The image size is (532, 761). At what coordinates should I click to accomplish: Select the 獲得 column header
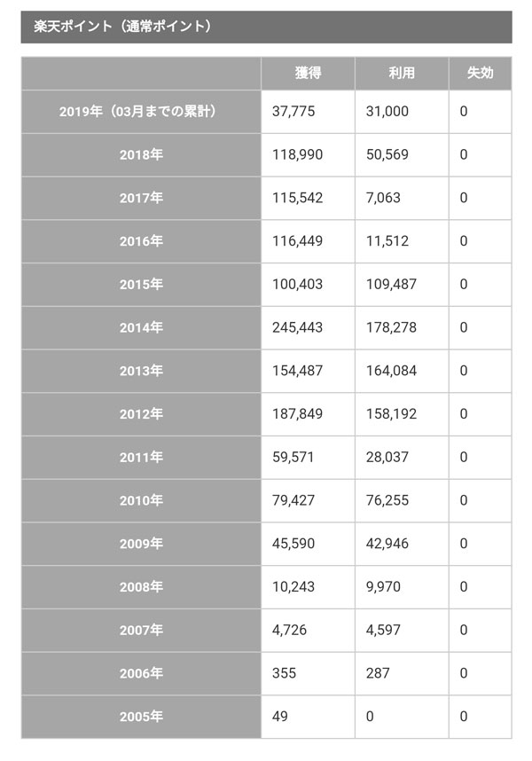click(x=308, y=73)
